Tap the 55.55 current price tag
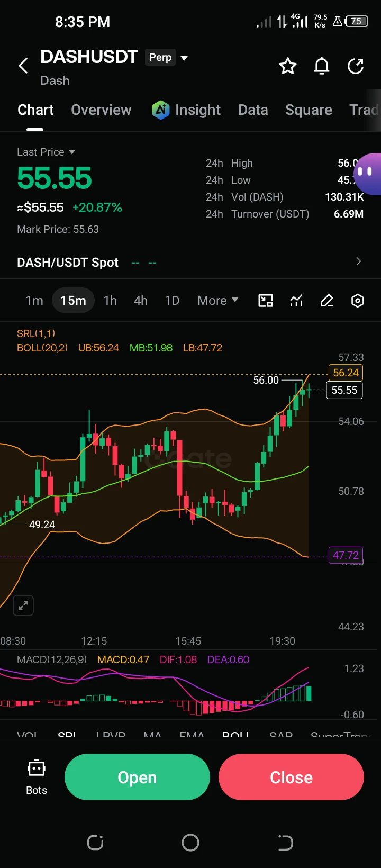The height and width of the screenshot is (868, 381). pyautogui.click(x=344, y=390)
